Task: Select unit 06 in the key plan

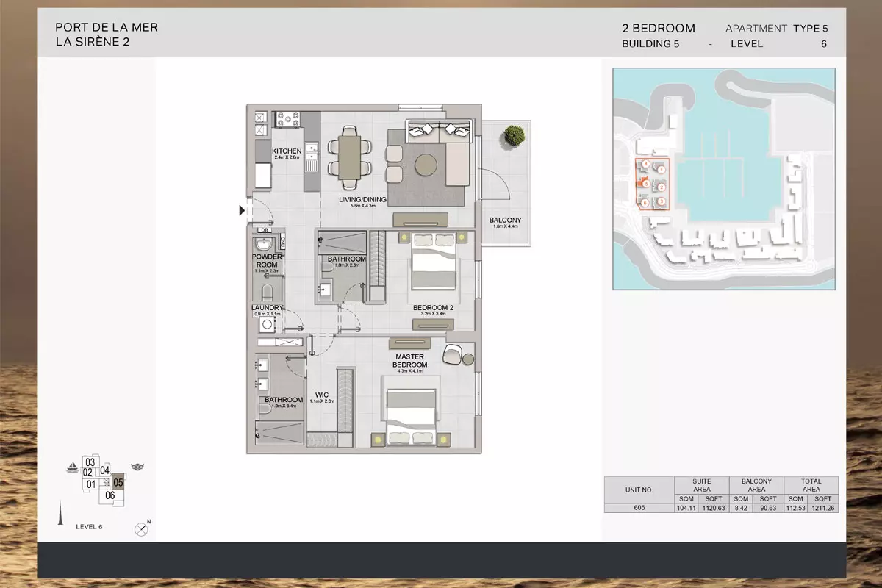Action: click(x=110, y=495)
